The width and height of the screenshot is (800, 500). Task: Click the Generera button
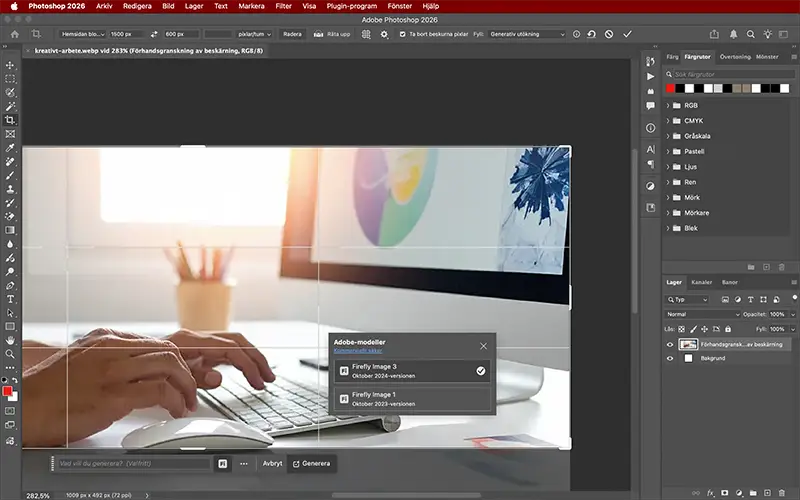[311, 464]
